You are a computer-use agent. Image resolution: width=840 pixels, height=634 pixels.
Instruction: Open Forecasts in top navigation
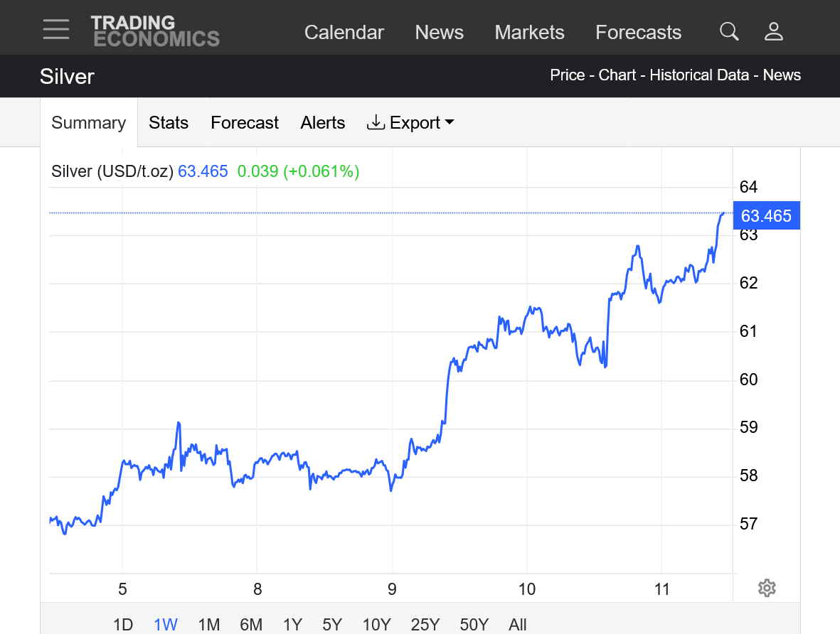638,33
